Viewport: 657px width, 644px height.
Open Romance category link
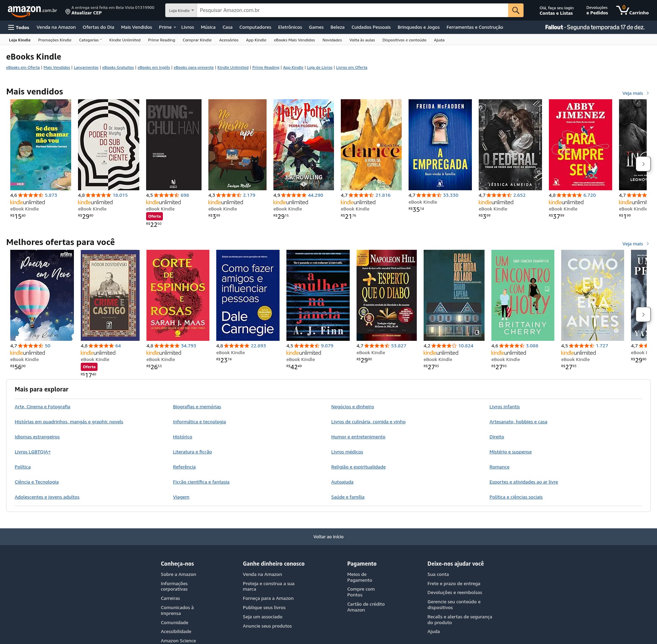pyautogui.click(x=499, y=467)
